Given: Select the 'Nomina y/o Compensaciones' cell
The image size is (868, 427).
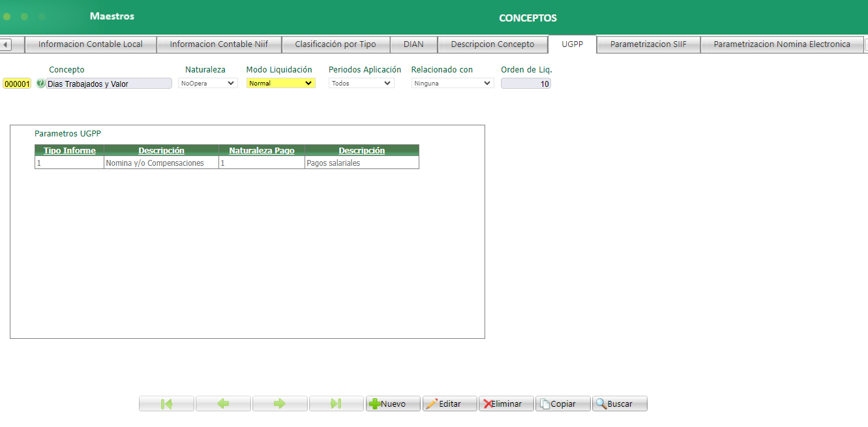Looking at the screenshot, I should click(161, 163).
